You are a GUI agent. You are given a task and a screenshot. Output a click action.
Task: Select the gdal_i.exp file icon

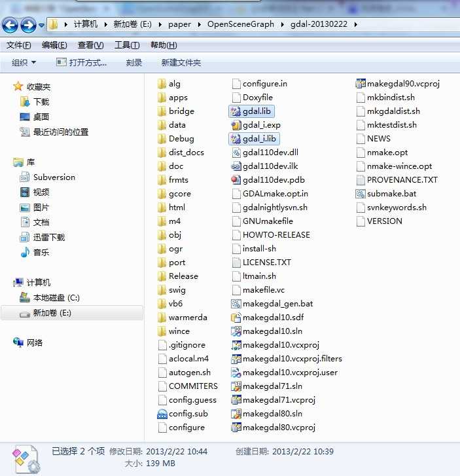(x=236, y=125)
